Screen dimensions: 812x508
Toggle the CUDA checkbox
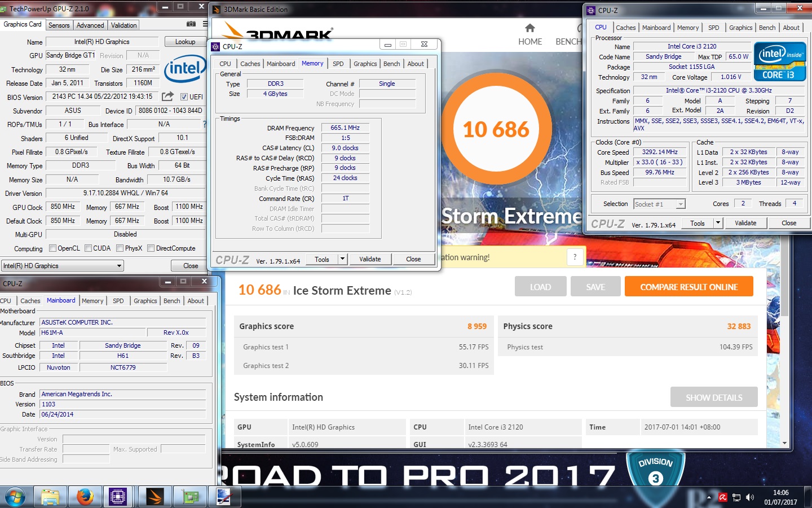coord(88,248)
